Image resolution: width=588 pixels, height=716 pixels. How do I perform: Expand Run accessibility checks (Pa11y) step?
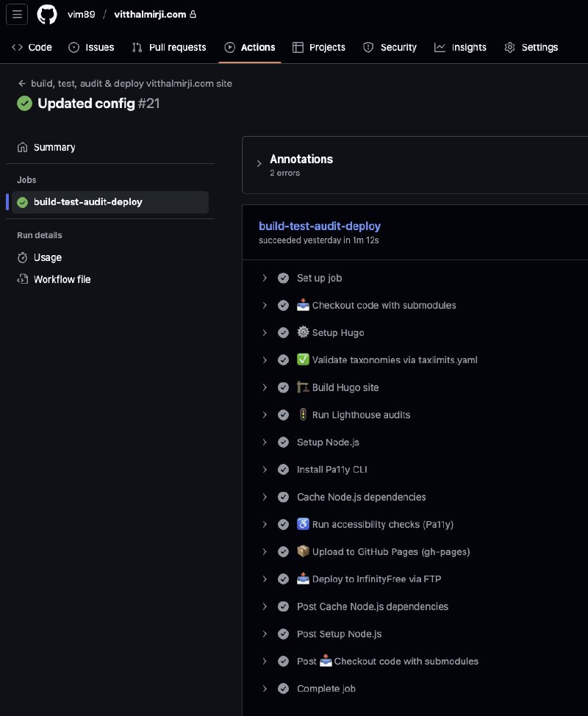pyautogui.click(x=265, y=525)
